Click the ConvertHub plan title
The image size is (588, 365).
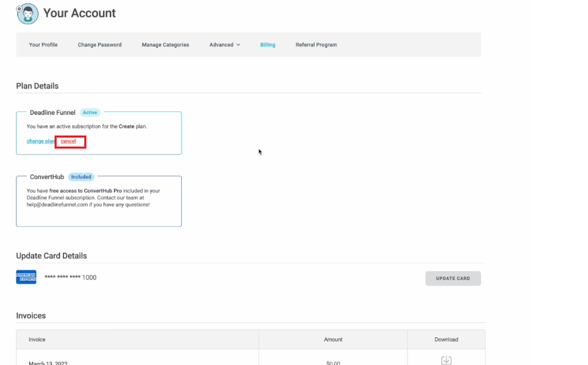[x=47, y=177]
